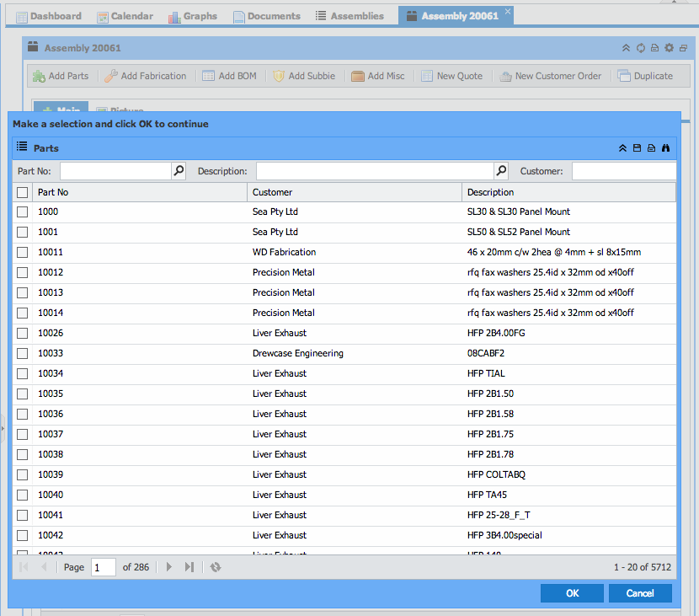Refresh the parts list grid
Image resolution: width=699 pixels, height=616 pixels.
tap(216, 567)
